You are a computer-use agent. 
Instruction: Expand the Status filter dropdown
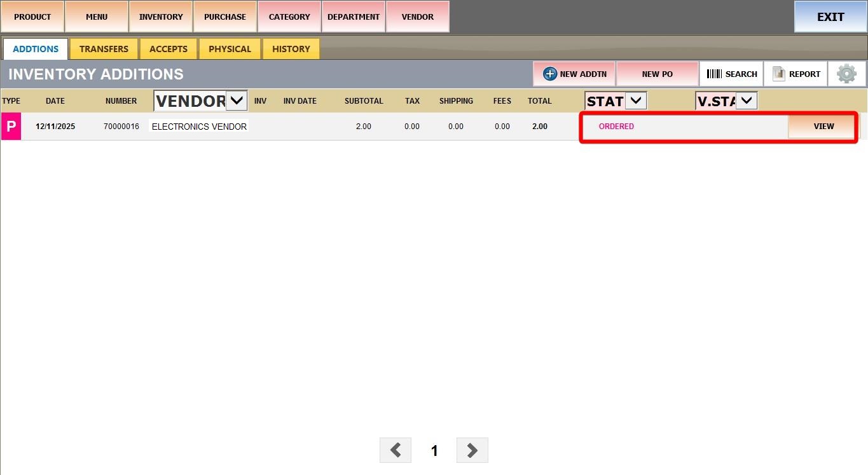635,100
